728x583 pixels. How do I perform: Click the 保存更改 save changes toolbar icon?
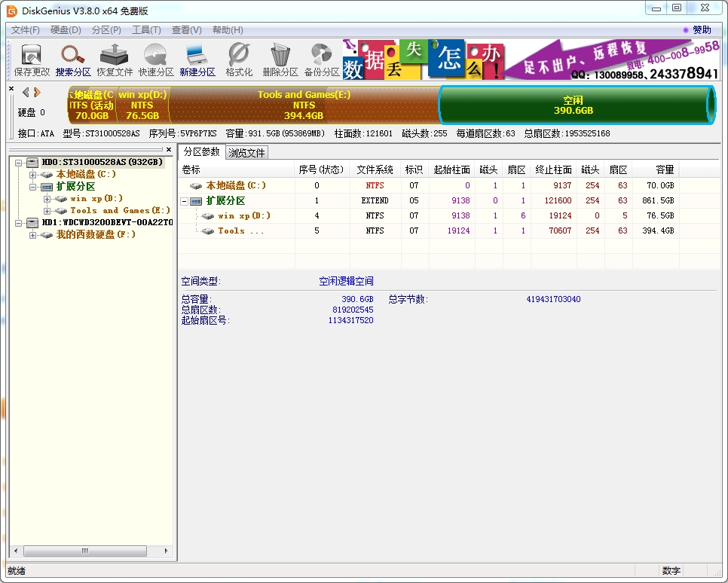point(32,60)
